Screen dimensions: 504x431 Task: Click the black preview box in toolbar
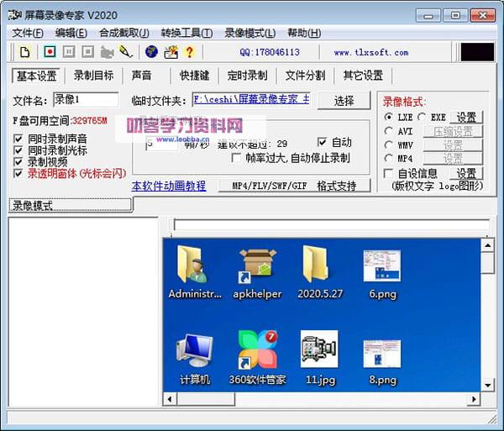pyautogui.click(x=477, y=52)
